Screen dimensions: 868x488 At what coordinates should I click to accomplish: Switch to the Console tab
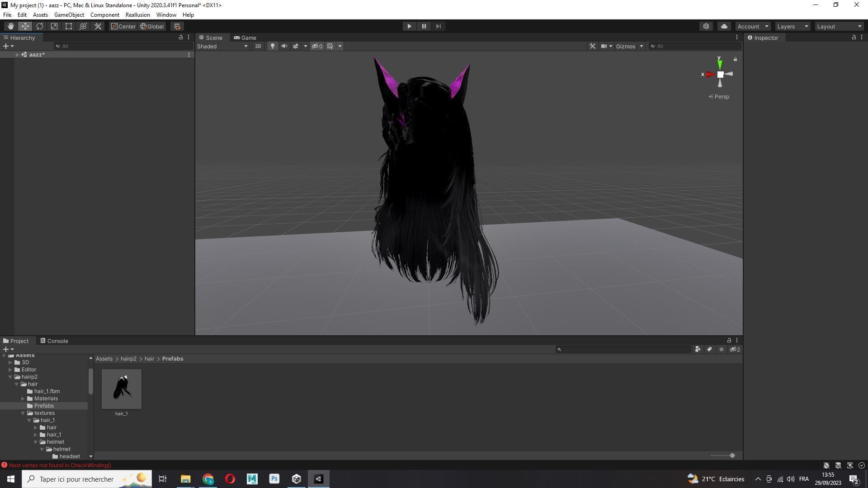[54, 341]
